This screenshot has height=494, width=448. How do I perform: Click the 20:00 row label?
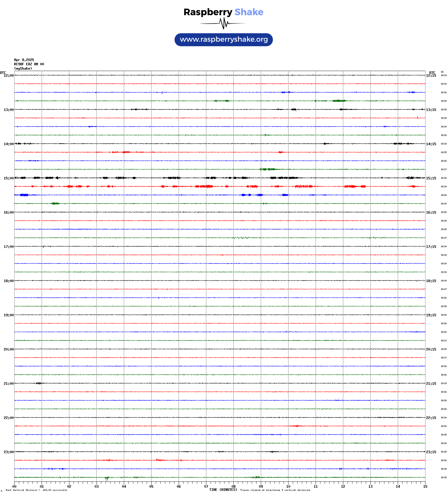[x=9, y=349]
